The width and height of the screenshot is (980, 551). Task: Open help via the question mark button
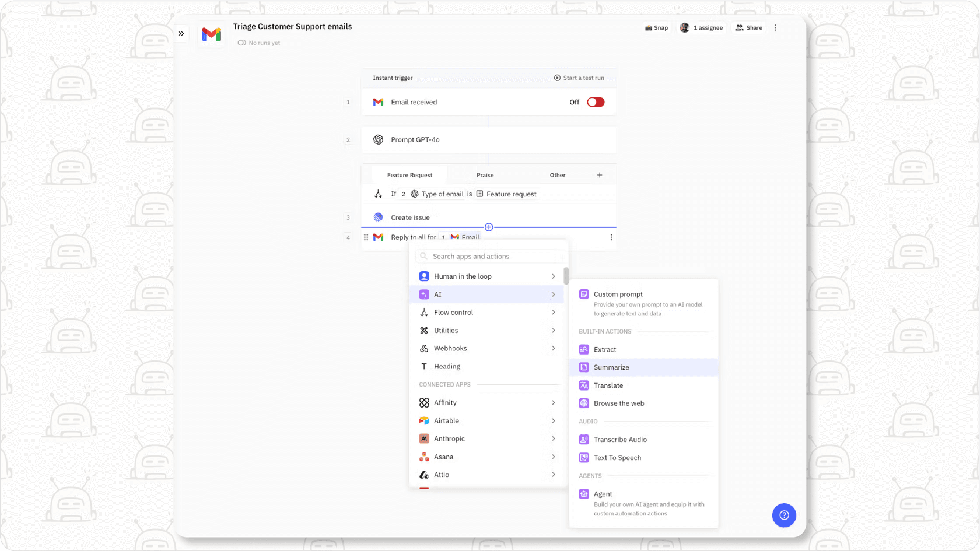click(x=784, y=515)
